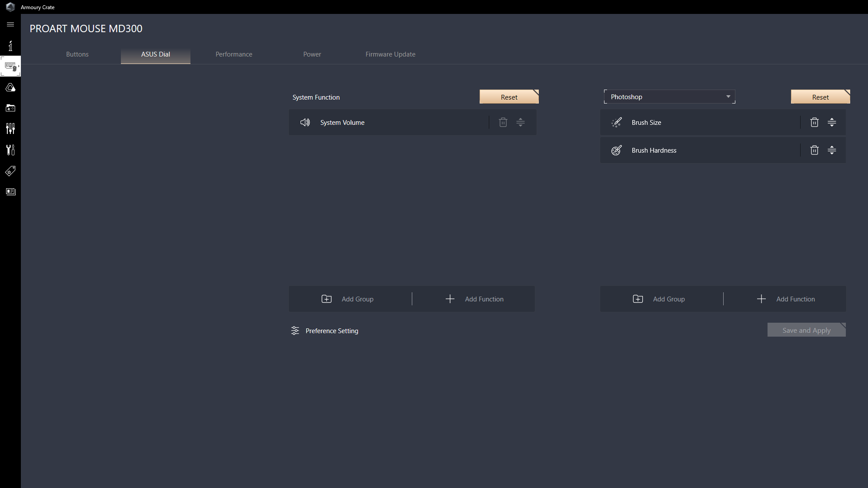The height and width of the screenshot is (488, 868).
Task: Select the Devices keyboard-mouse sidebar icon
Action: click(x=10, y=66)
